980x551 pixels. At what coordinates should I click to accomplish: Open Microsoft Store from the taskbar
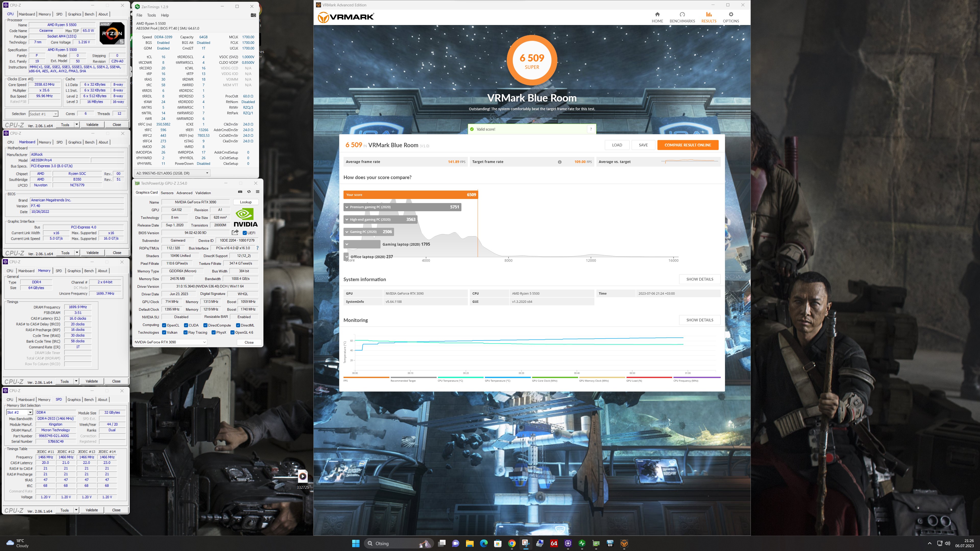[498, 543]
